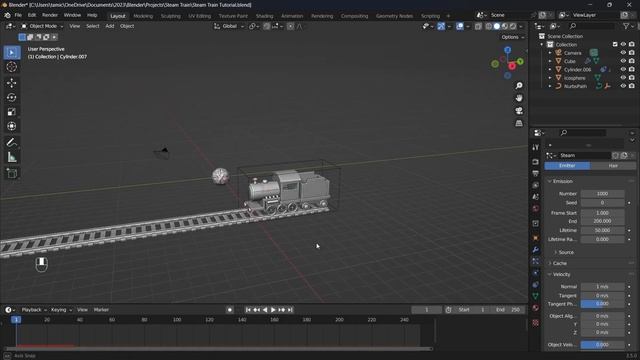Collapse the Emission panel

tap(563, 181)
